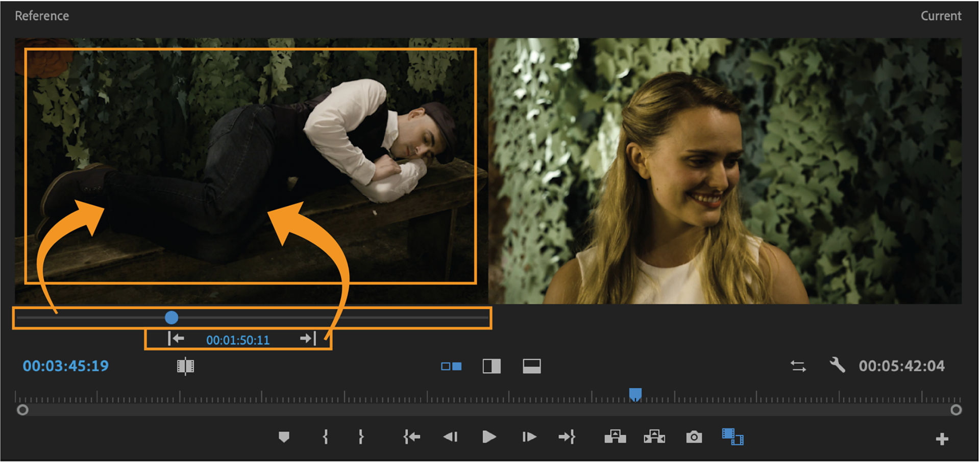This screenshot has height=462, width=980.
Task: Export frame with the camera icon
Action: point(694,437)
